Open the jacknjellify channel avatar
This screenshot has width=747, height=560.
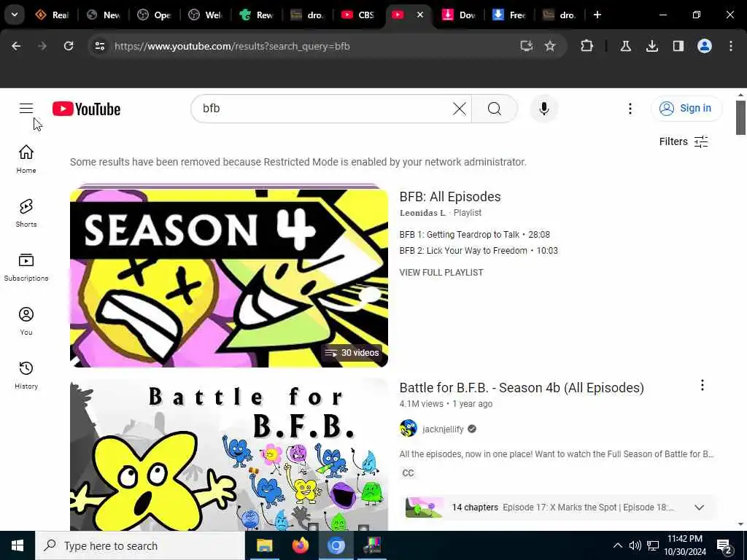point(409,429)
